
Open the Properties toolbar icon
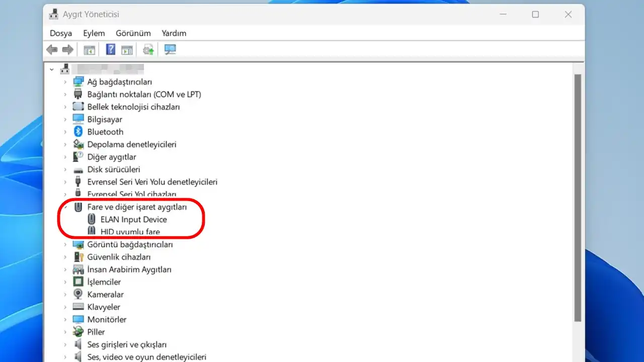click(x=127, y=49)
